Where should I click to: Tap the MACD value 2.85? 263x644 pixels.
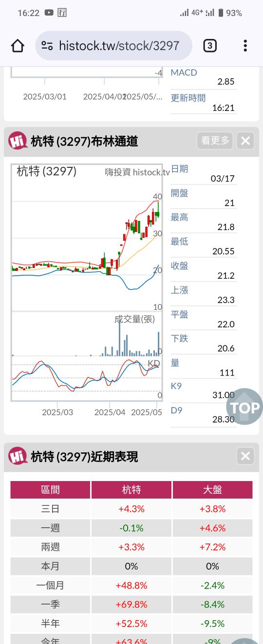tap(226, 82)
